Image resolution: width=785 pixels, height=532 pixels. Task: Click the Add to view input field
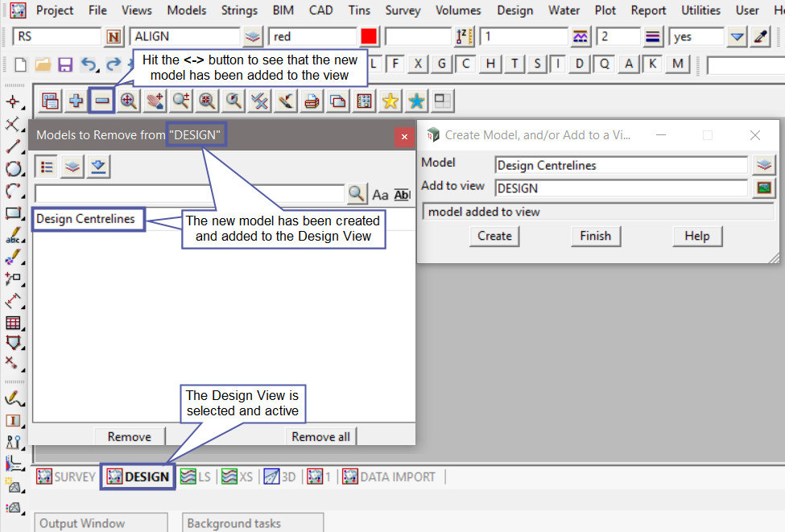tap(622, 188)
